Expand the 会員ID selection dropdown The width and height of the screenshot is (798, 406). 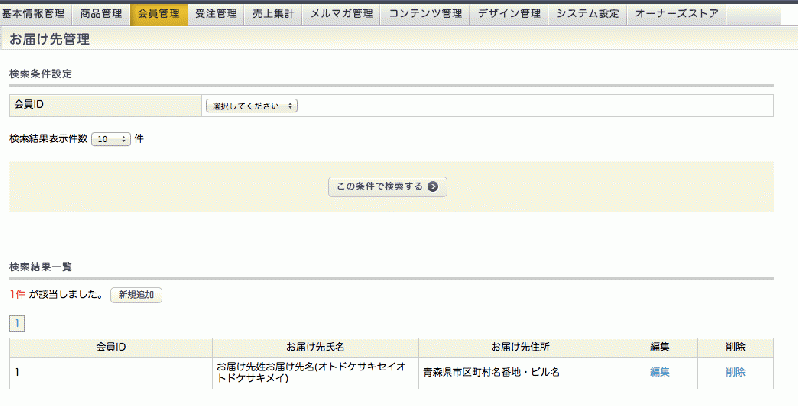tap(251, 104)
